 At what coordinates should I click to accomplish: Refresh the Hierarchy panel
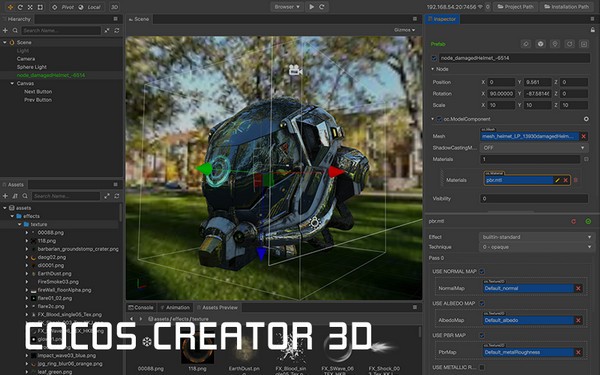(x=117, y=30)
